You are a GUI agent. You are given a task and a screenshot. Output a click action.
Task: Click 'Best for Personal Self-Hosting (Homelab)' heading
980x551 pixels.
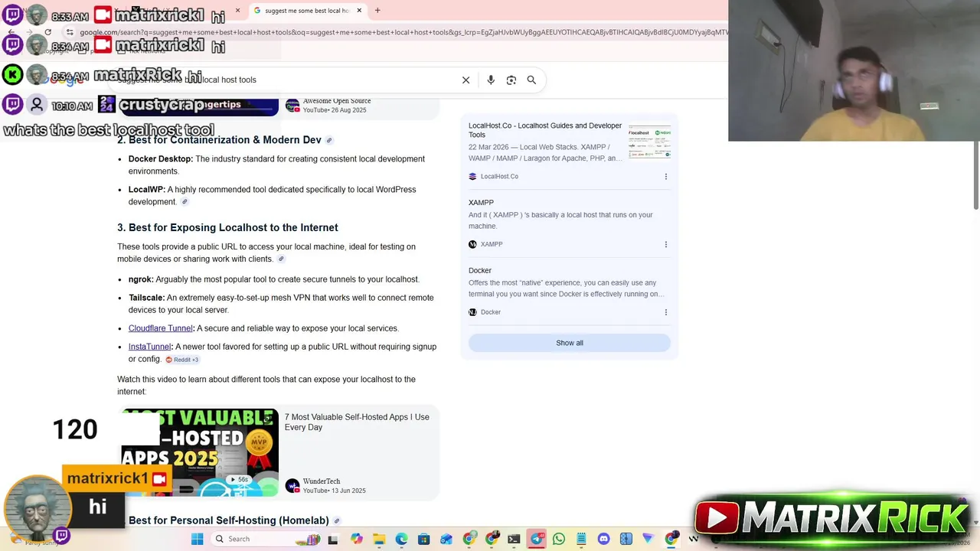(x=228, y=521)
